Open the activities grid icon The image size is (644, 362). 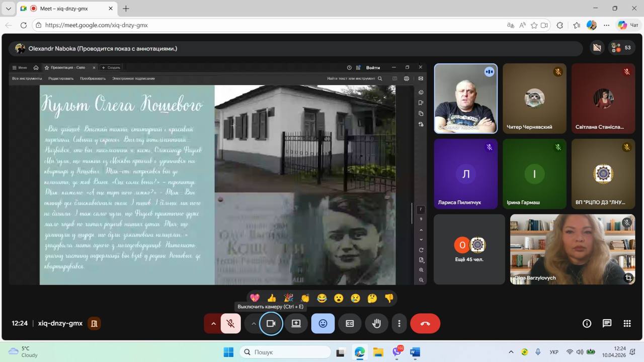click(x=627, y=324)
